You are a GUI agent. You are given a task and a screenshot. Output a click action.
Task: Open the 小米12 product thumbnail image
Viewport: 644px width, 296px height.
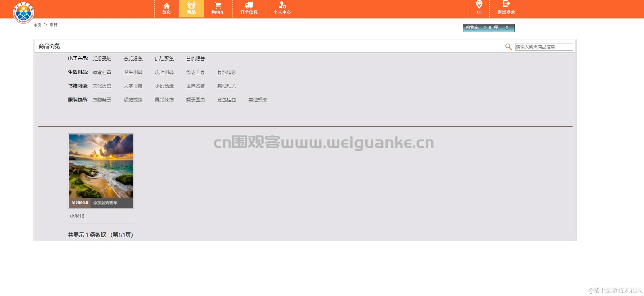click(x=101, y=166)
